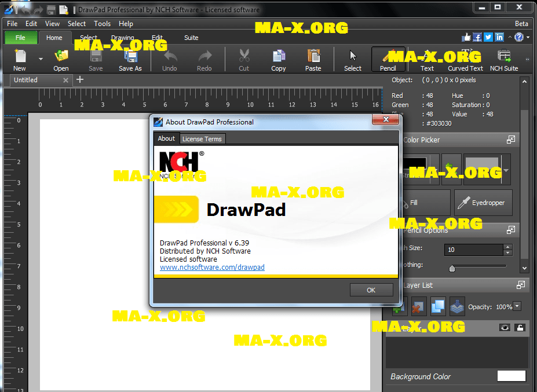This screenshot has width=537, height=392.
Task: Click the quick-access new document icon in title bar
Action: tap(64, 10)
